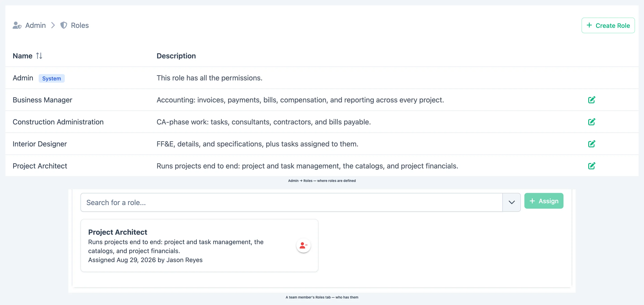Click the description starting 'CA-phase work'
The image size is (644, 305).
point(264,122)
